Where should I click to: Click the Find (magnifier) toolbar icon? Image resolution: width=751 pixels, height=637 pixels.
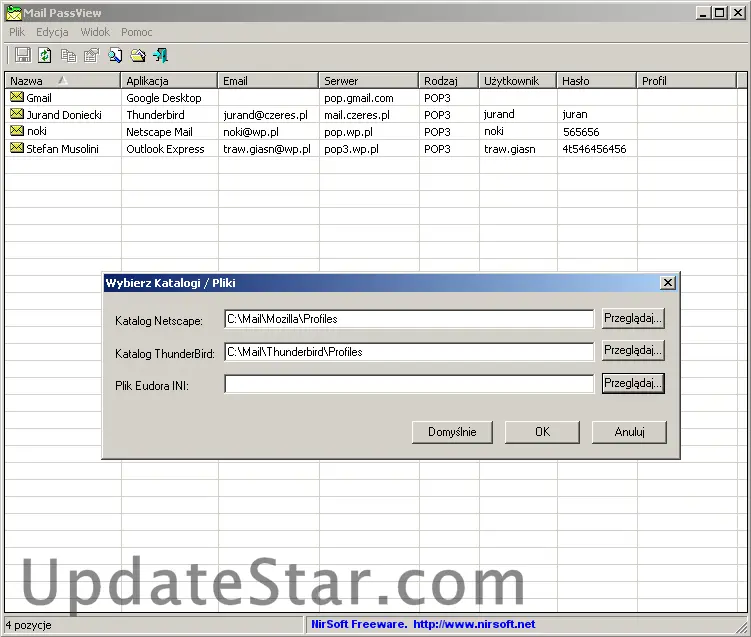click(x=115, y=56)
